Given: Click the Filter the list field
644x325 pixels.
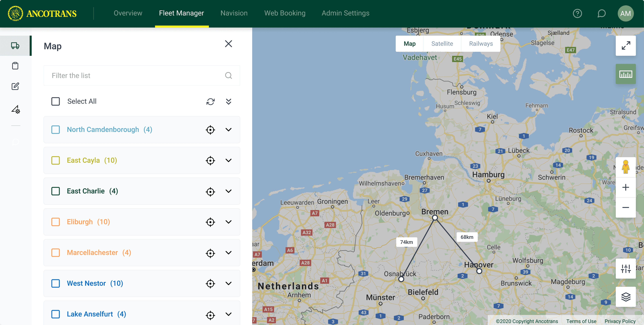Looking at the screenshot, I should click(x=135, y=75).
